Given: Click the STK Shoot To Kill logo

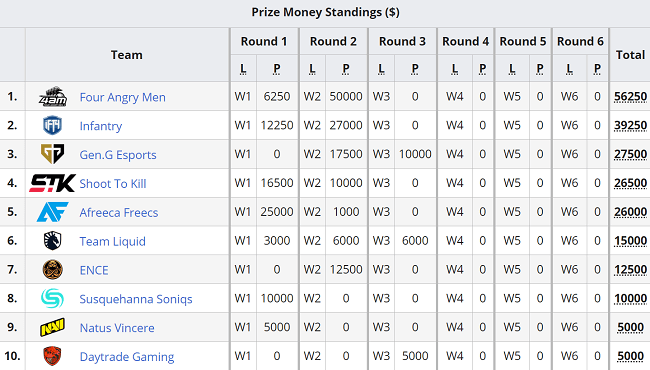Looking at the screenshot, I should pyautogui.click(x=53, y=183).
